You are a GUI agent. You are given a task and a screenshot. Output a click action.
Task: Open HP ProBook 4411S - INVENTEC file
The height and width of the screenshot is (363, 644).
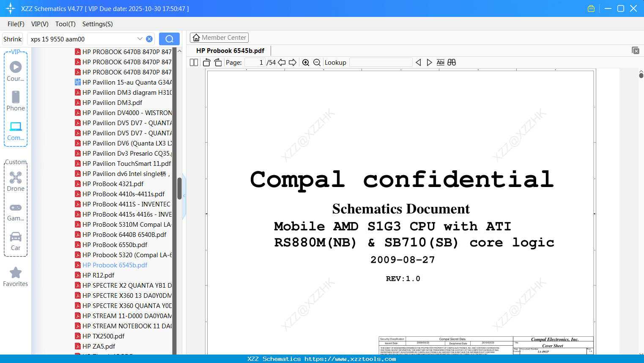pyautogui.click(x=123, y=204)
